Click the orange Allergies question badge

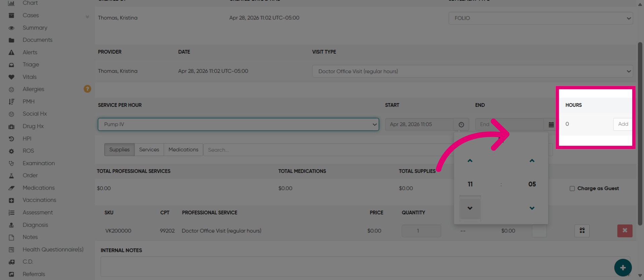[x=87, y=89]
